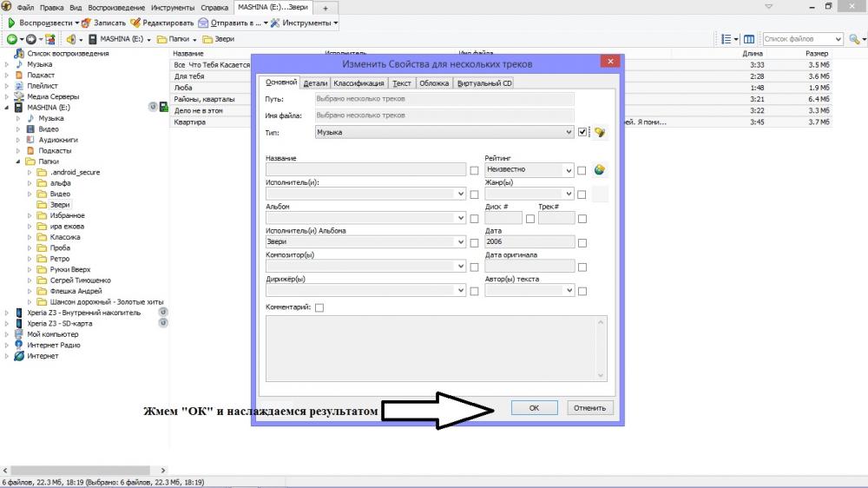Image resolution: width=868 pixels, height=488 pixels.
Task: Click into the Дата field showing 2006
Action: pos(529,241)
